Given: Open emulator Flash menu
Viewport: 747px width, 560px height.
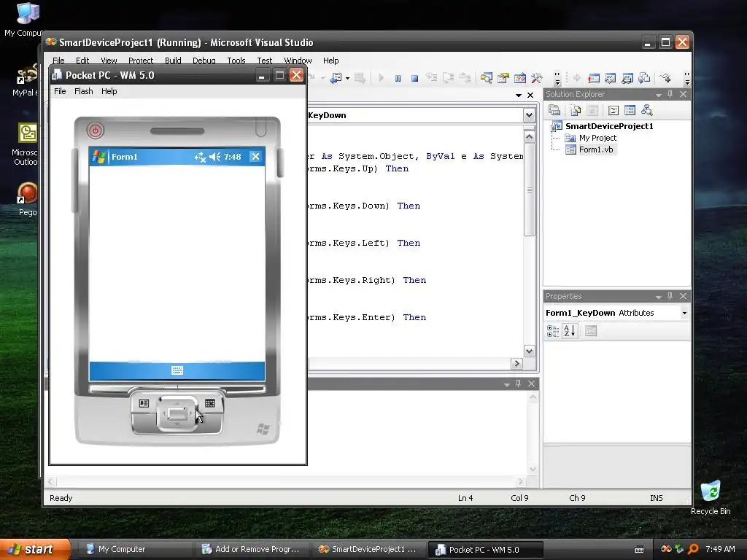Looking at the screenshot, I should pyautogui.click(x=83, y=91).
